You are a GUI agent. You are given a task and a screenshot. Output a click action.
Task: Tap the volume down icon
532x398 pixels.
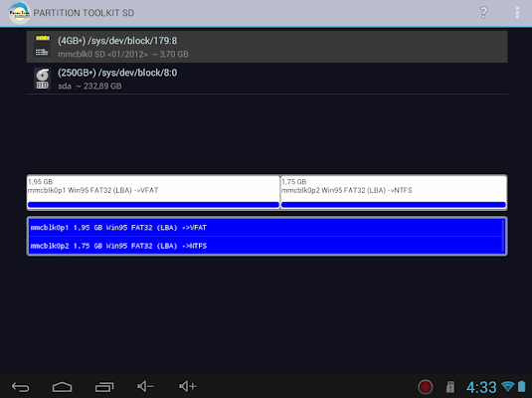coord(145,386)
